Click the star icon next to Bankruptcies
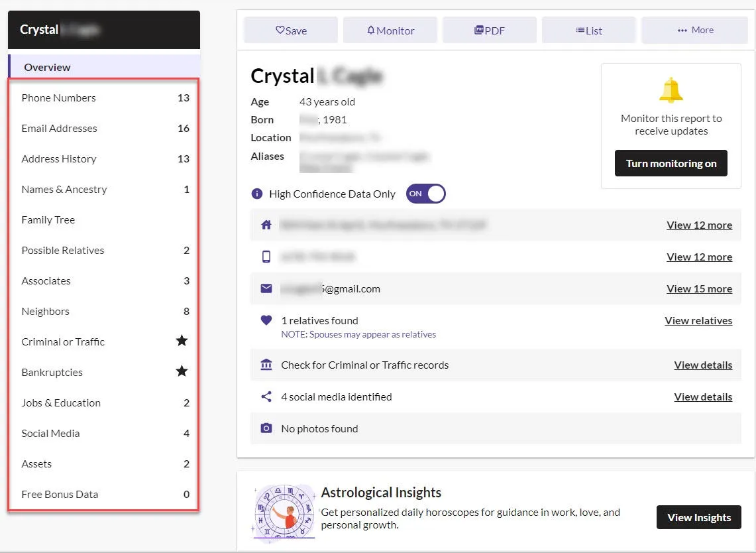 [182, 371]
